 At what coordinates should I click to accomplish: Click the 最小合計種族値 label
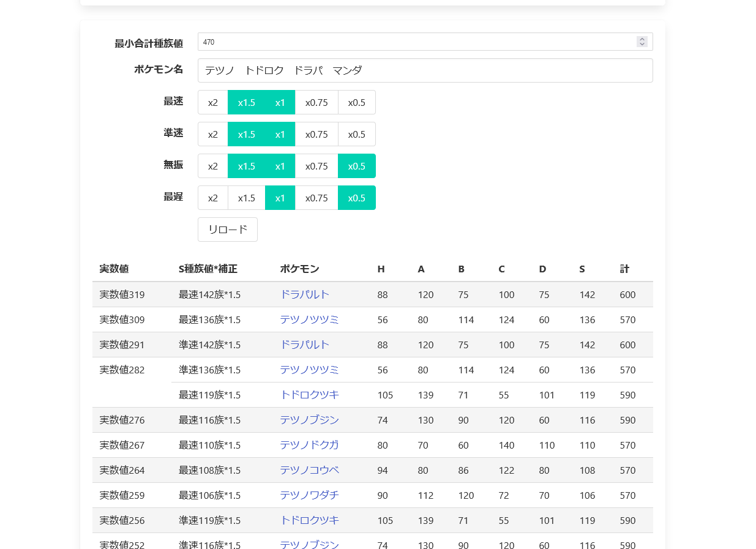(149, 43)
